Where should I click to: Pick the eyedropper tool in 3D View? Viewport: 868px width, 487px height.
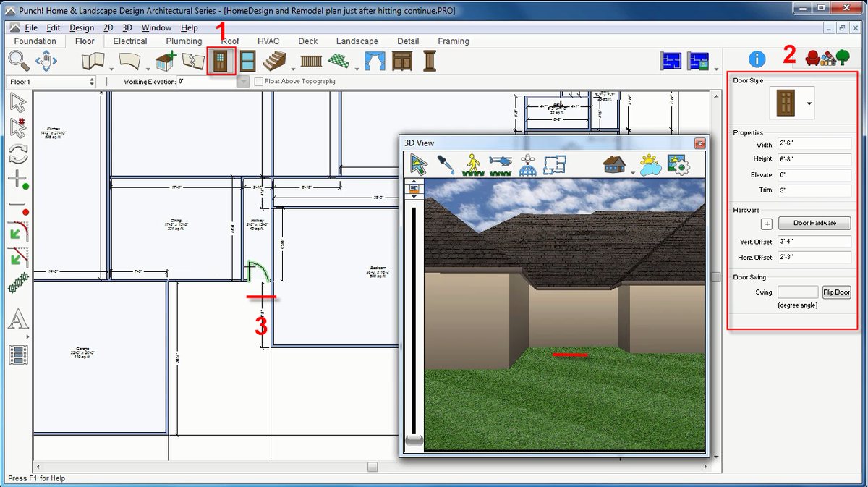click(445, 165)
